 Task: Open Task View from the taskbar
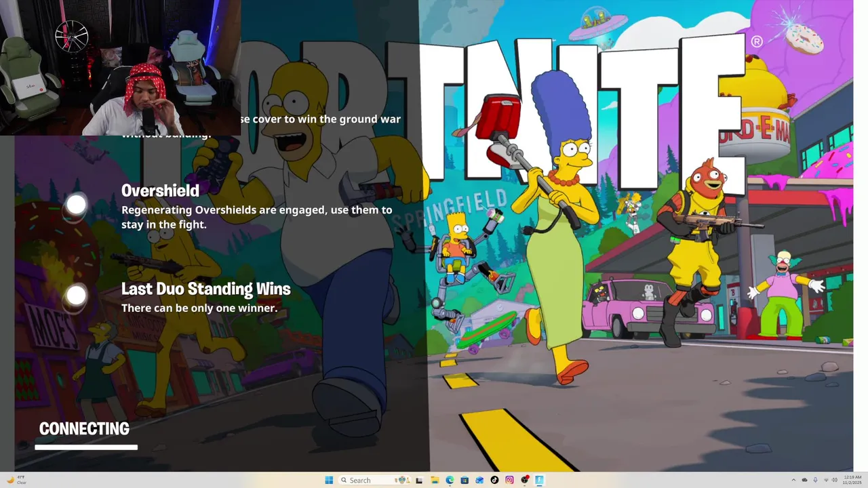tap(419, 480)
